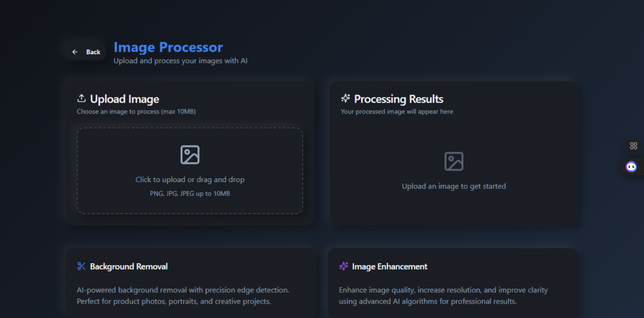
Task: Click the Background Removal description text
Action: tap(183, 296)
